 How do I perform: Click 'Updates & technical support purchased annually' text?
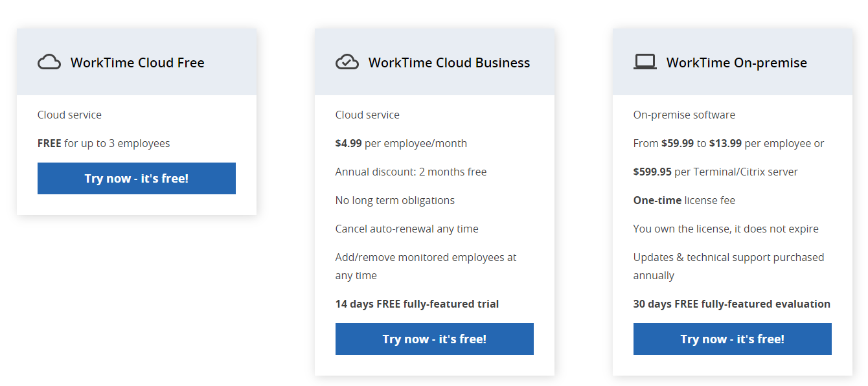coord(729,266)
